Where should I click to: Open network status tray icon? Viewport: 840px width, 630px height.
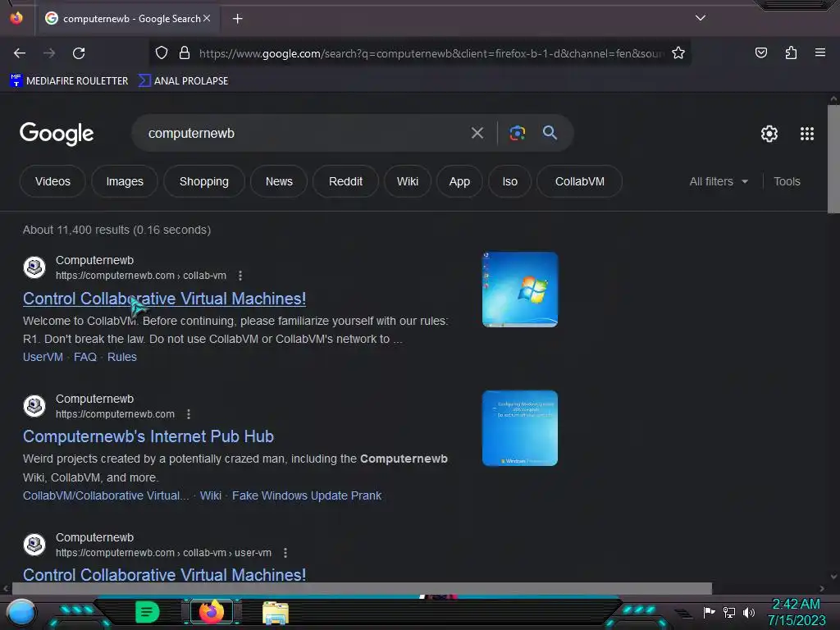729,612
